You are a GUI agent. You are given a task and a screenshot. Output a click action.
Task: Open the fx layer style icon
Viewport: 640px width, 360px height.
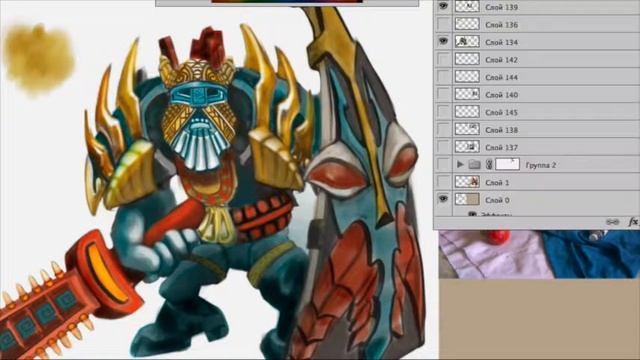[x=633, y=222]
